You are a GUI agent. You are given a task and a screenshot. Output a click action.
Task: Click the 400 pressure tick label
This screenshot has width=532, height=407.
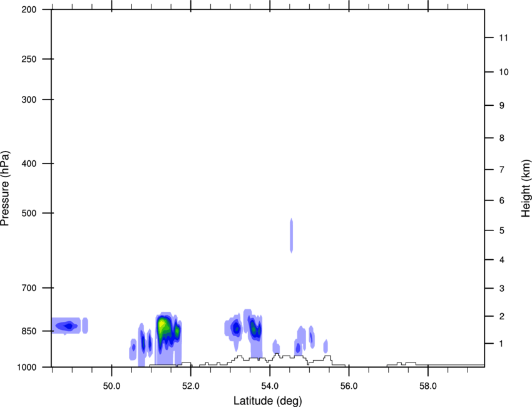(x=29, y=163)
